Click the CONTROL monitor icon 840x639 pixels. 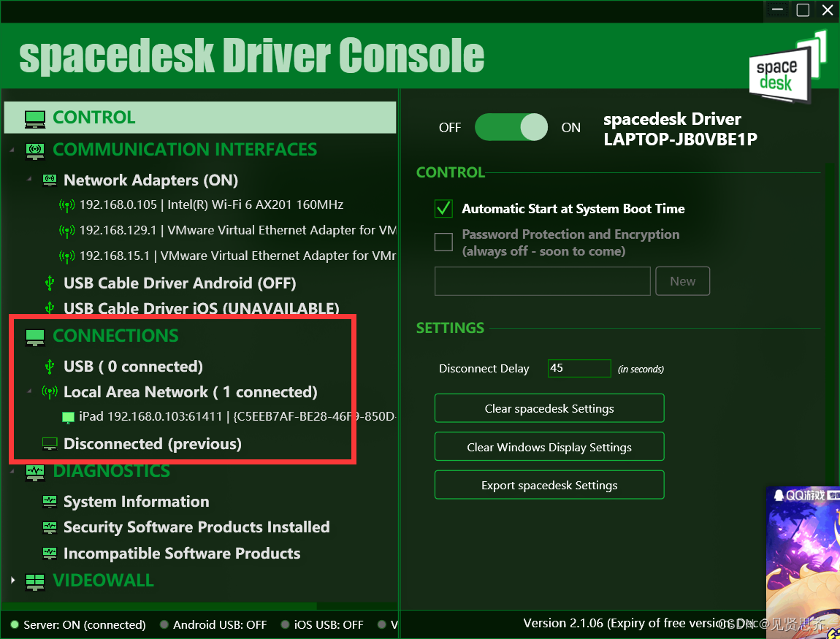[x=35, y=118]
